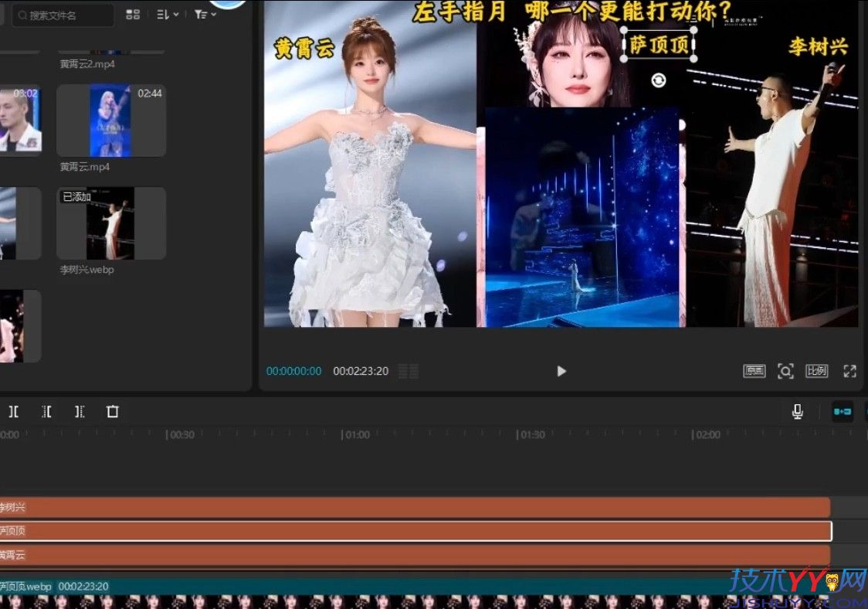Click the 黄霄云 audio track
Viewport: 868px width, 609px height.
[386, 555]
